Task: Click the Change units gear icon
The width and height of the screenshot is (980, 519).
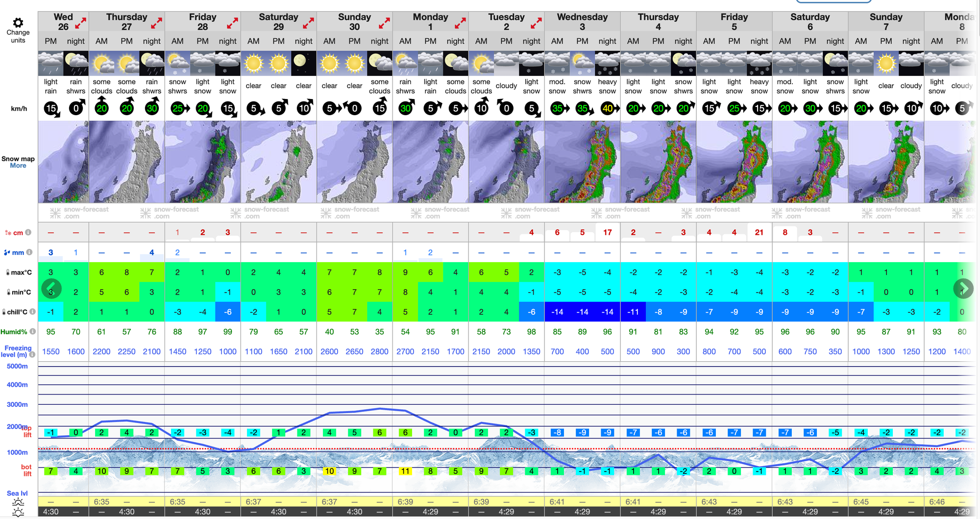Action: click(x=18, y=23)
